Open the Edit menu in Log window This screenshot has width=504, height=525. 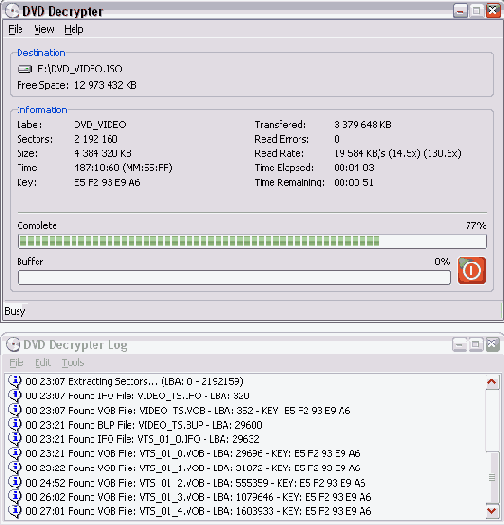43,363
